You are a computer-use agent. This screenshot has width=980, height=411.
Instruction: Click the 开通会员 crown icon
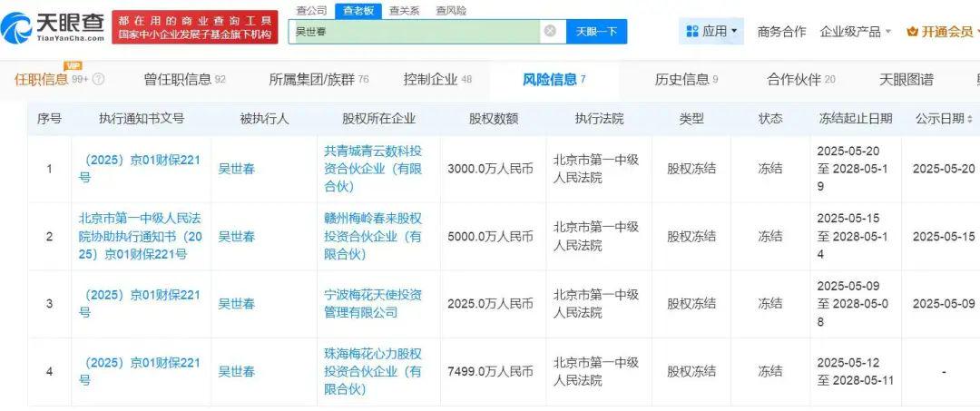click(912, 31)
